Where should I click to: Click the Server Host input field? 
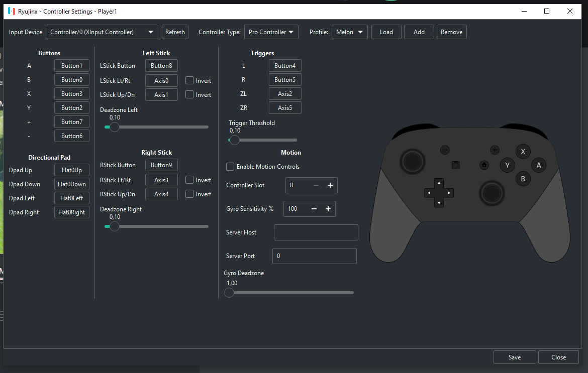pyautogui.click(x=316, y=232)
